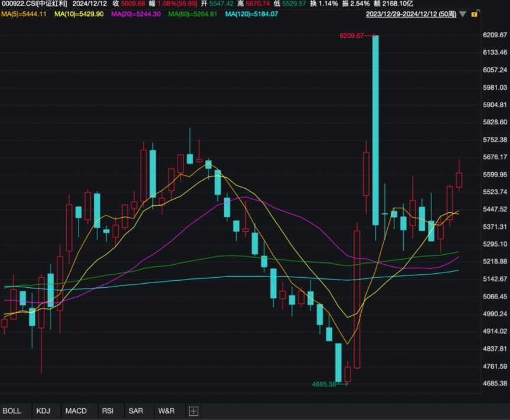Select the MACD indicator tab

pos(76,411)
